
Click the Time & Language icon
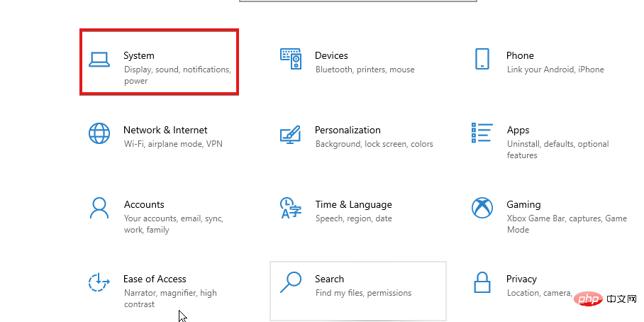[290, 208]
